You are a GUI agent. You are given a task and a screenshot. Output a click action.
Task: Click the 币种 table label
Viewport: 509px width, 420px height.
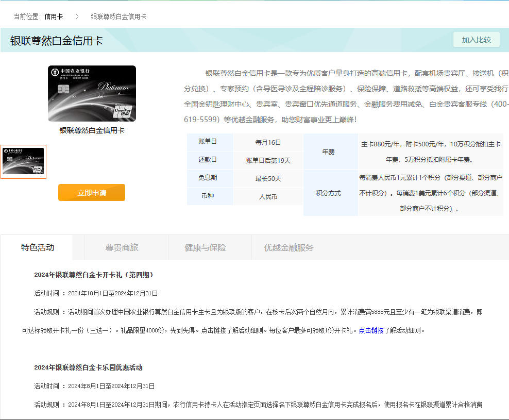point(208,195)
